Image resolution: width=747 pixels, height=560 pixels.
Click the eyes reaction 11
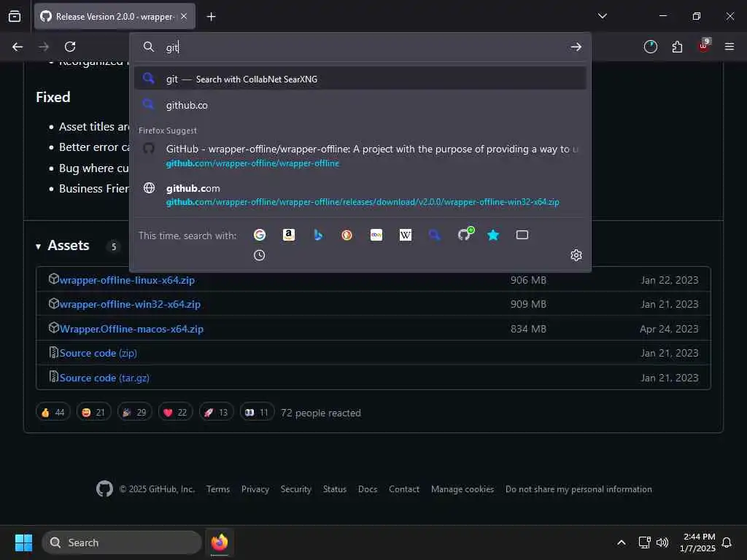click(x=257, y=413)
